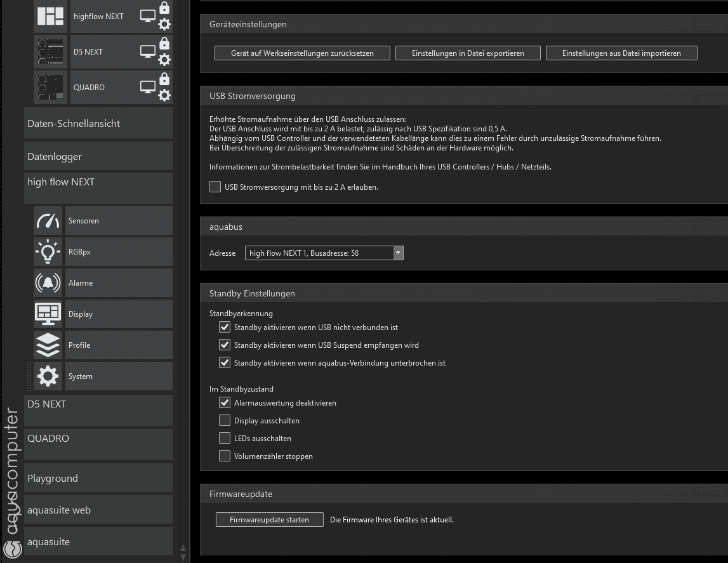Click the USB Stromversorgung section header
Screen dimensions: 728x563
click(x=464, y=96)
